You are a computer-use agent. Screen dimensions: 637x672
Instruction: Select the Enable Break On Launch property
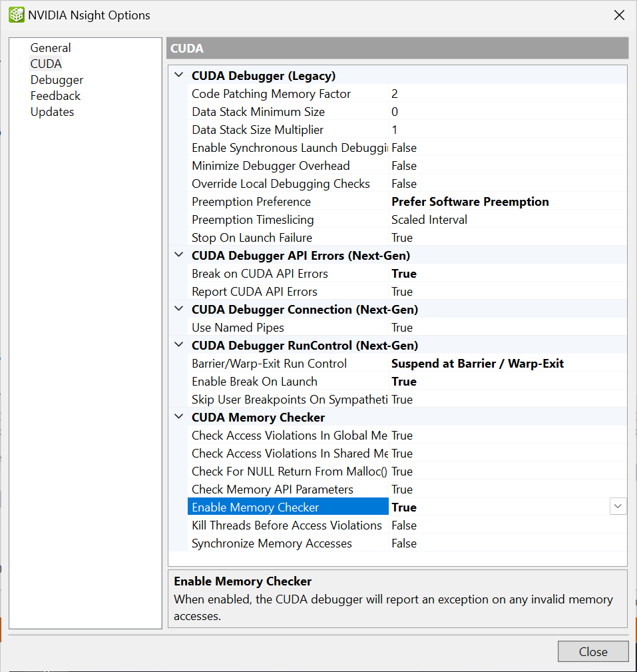(288, 382)
